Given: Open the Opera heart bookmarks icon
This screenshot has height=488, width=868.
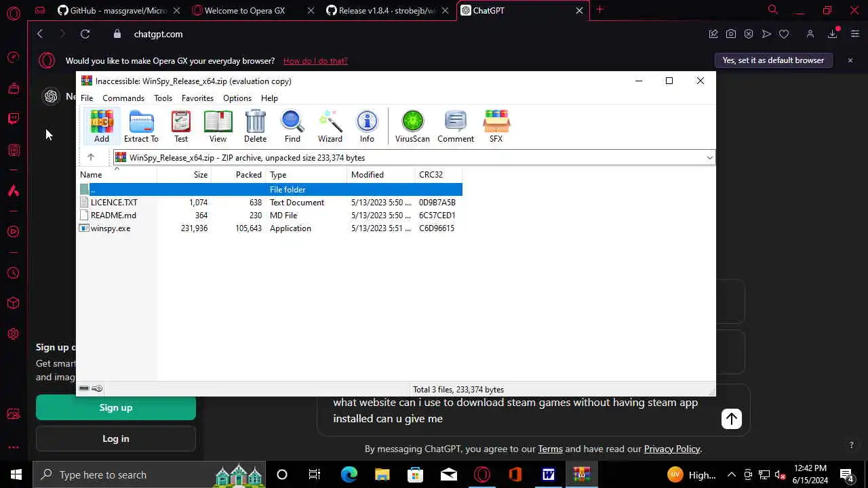Looking at the screenshot, I should 784,34.
